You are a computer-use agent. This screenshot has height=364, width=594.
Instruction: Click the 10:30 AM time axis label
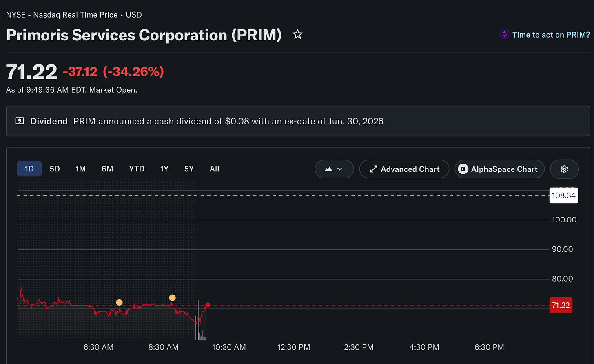point(228,347)
